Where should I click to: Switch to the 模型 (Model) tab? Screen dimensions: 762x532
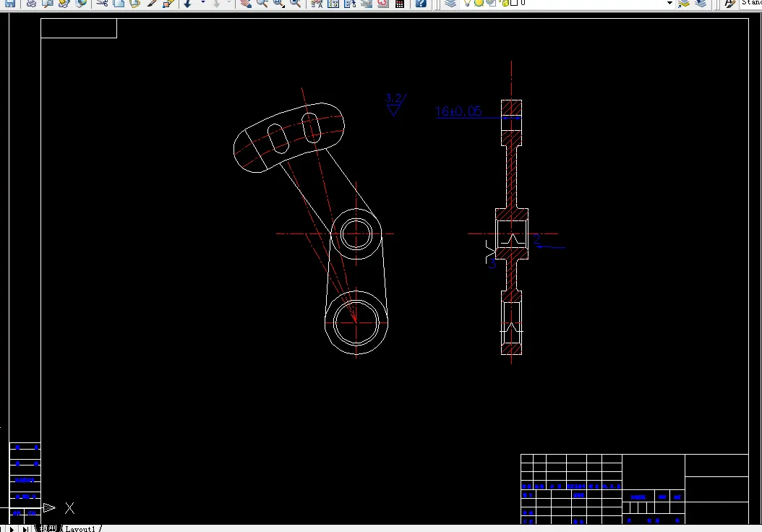pos(48,528)
